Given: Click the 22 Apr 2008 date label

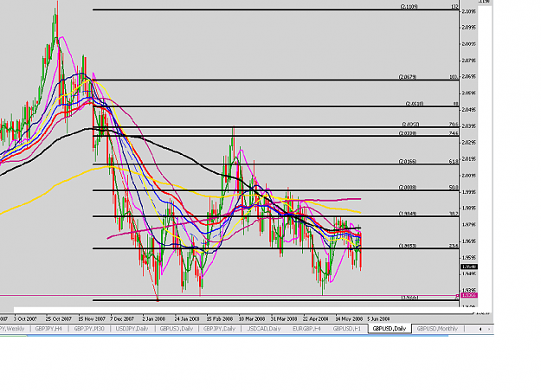Looking at the screenshot, I should tap(316, 318).
